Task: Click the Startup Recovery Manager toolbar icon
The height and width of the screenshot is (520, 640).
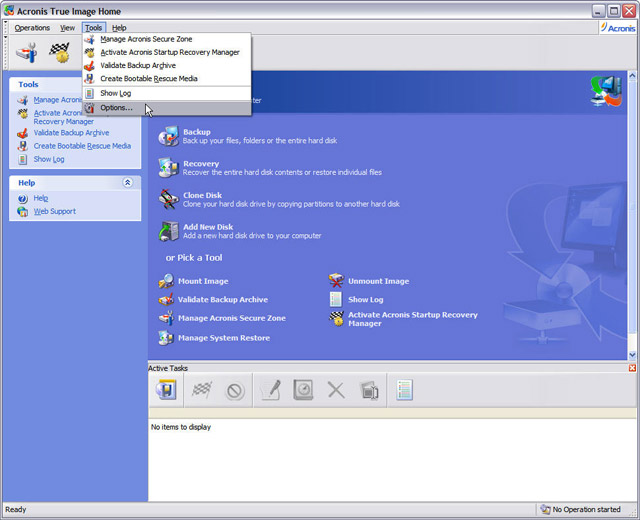Action: coord(60,52)
